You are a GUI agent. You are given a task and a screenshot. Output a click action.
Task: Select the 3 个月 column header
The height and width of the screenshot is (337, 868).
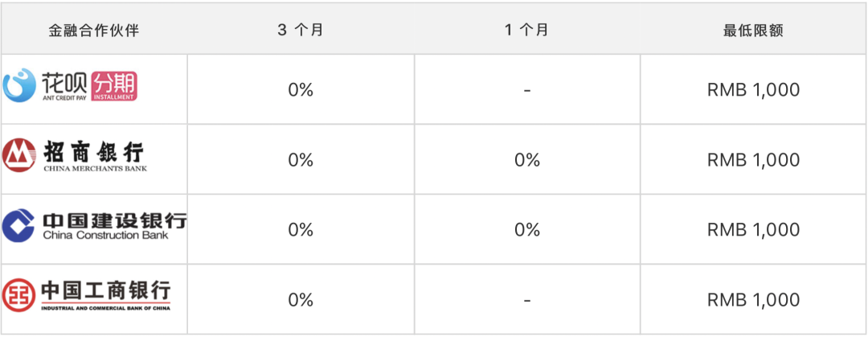coord(301,31)
